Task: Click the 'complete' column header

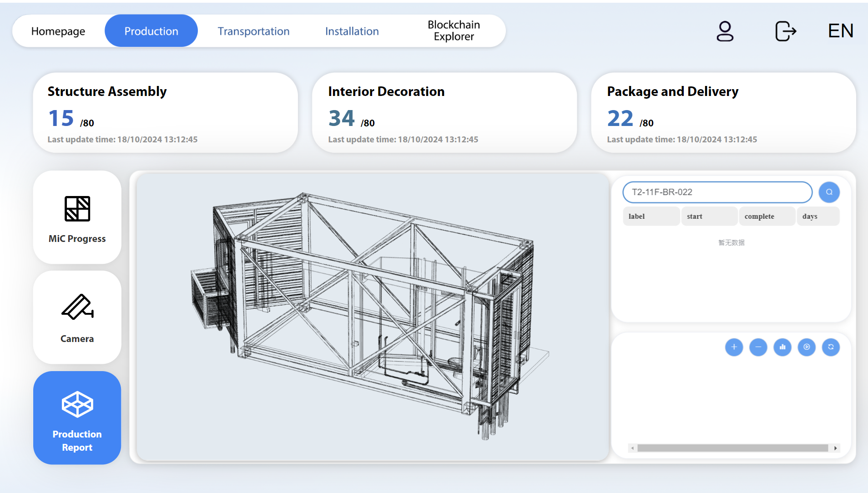Action: pyautogui.click(x=767, y=216)
